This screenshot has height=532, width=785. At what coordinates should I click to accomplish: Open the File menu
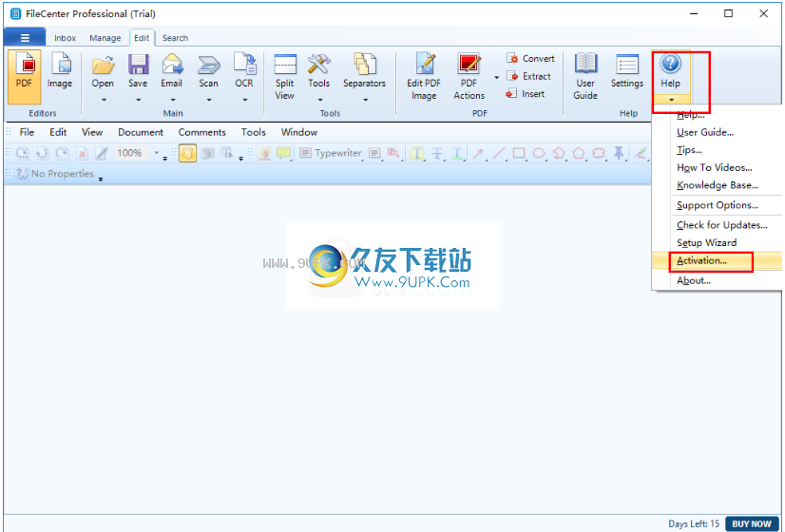27,133
